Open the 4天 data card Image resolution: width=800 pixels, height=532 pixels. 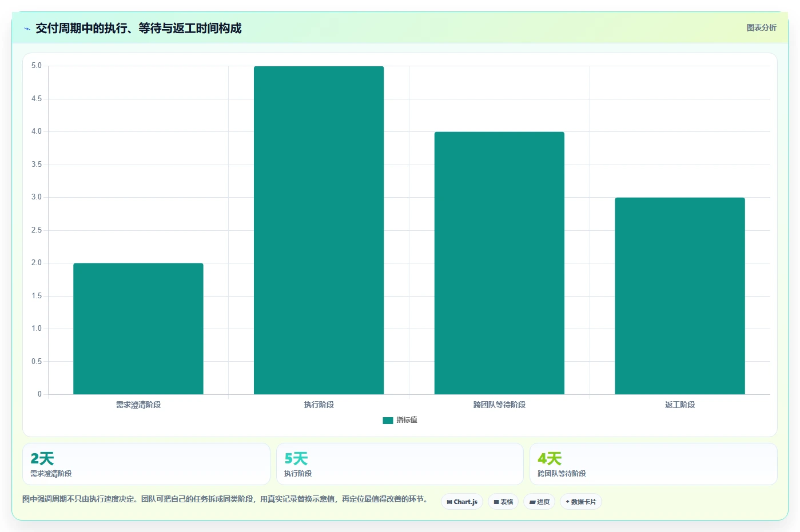pyautogui.click(x=653, y=464)
